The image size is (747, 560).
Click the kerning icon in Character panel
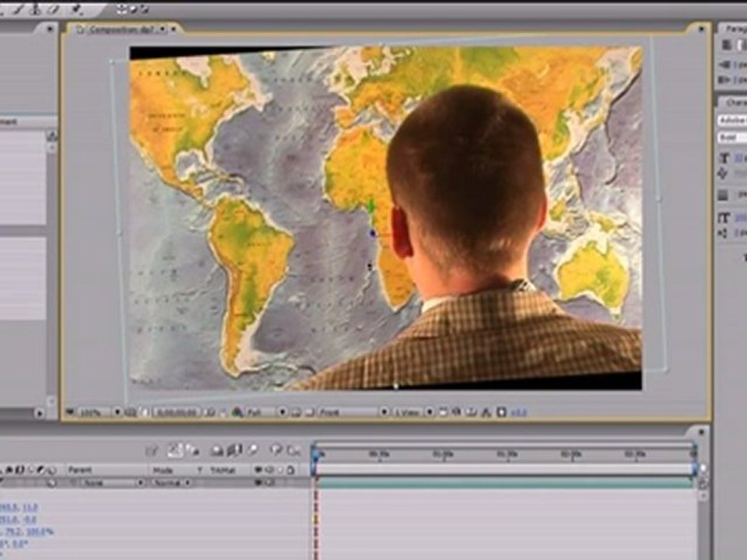[724, 173]
